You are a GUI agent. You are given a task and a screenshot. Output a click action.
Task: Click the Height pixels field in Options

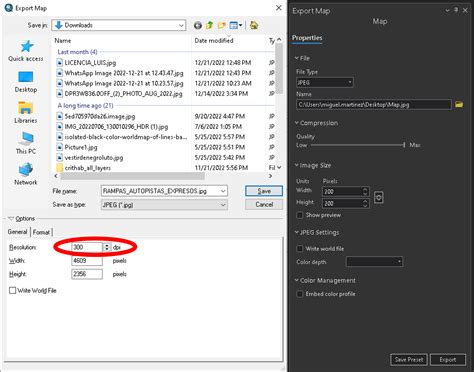[87, 274]
